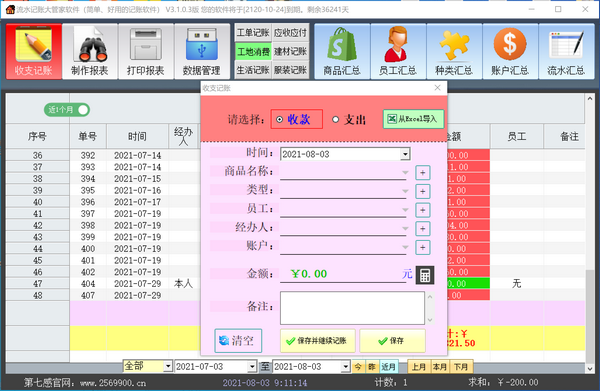Open 种类汇总 puzzle piece icon
Image resolution: width=600 pixels, height=391 pixels.
tap(454, 51)
